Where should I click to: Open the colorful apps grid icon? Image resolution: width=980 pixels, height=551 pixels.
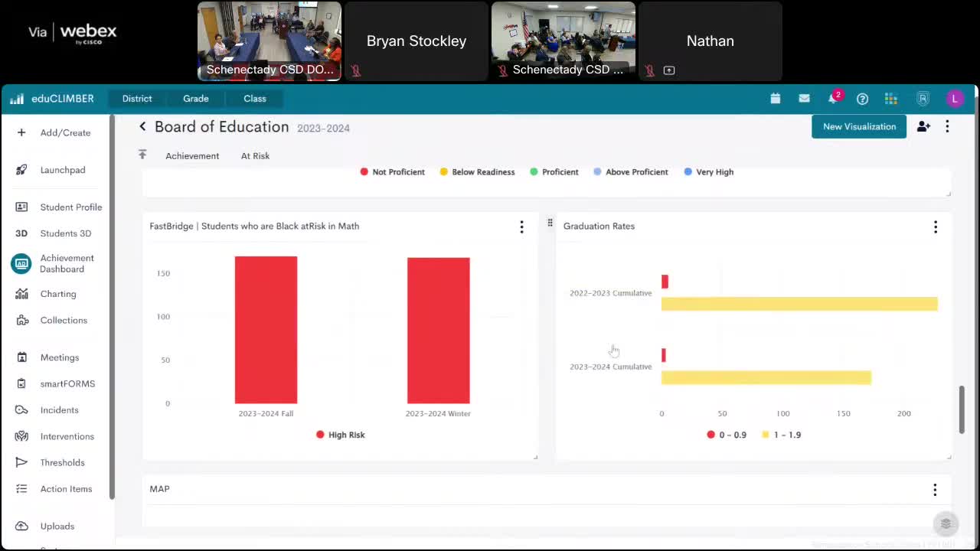(890, 99)
